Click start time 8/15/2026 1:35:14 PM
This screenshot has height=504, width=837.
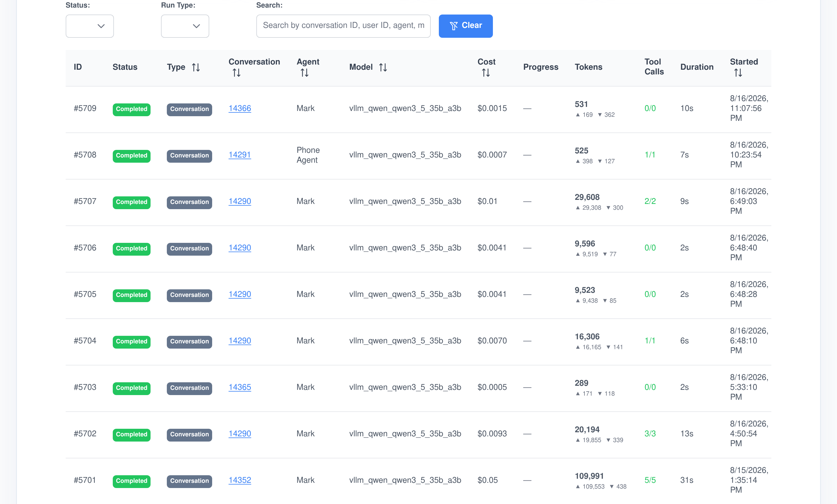pyautogui.click(x=749, y=480)
